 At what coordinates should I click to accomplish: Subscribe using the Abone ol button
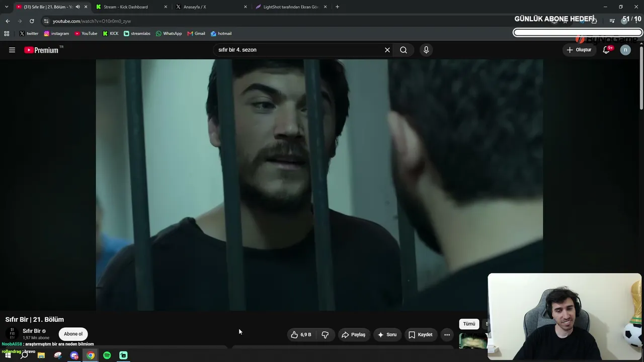click(73, 334)
